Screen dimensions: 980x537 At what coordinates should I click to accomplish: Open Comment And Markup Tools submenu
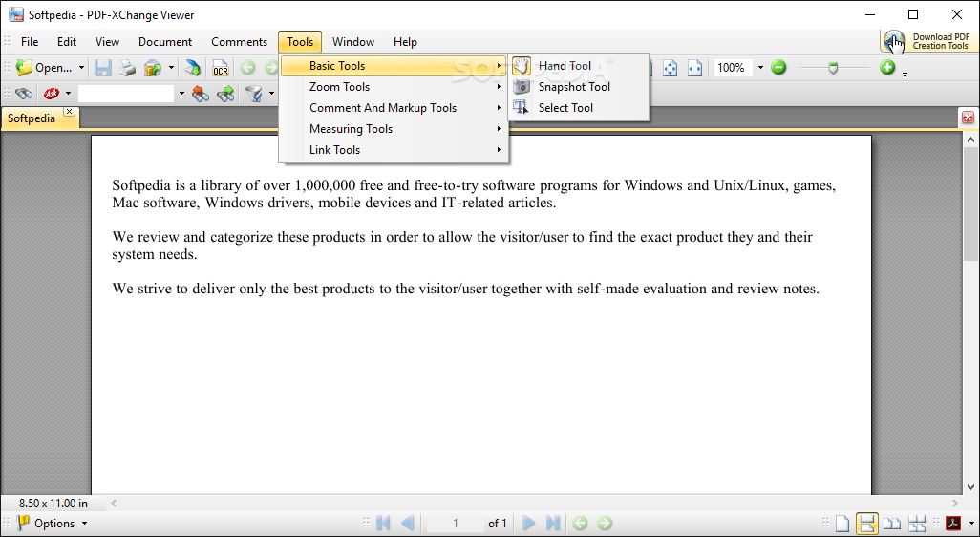click(394, 108)
